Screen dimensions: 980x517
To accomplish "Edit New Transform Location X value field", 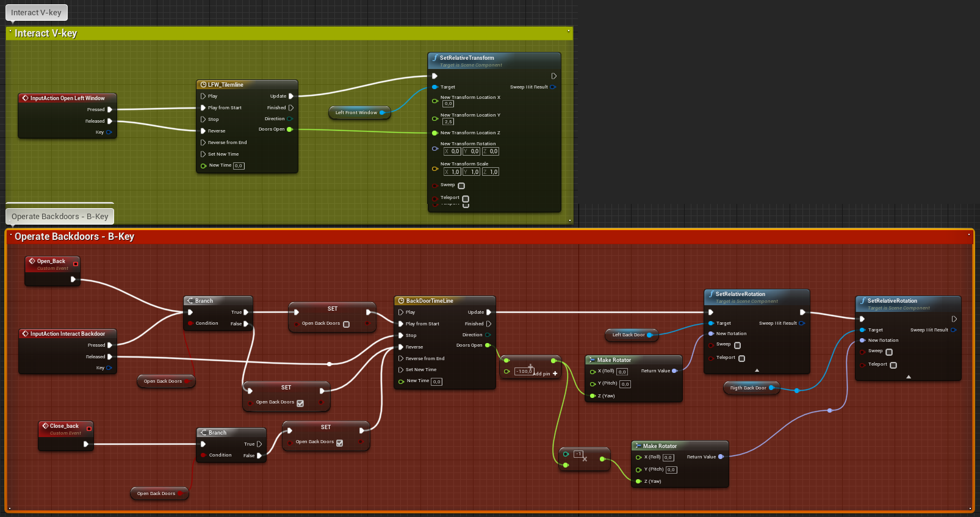I will pos(449,104).
